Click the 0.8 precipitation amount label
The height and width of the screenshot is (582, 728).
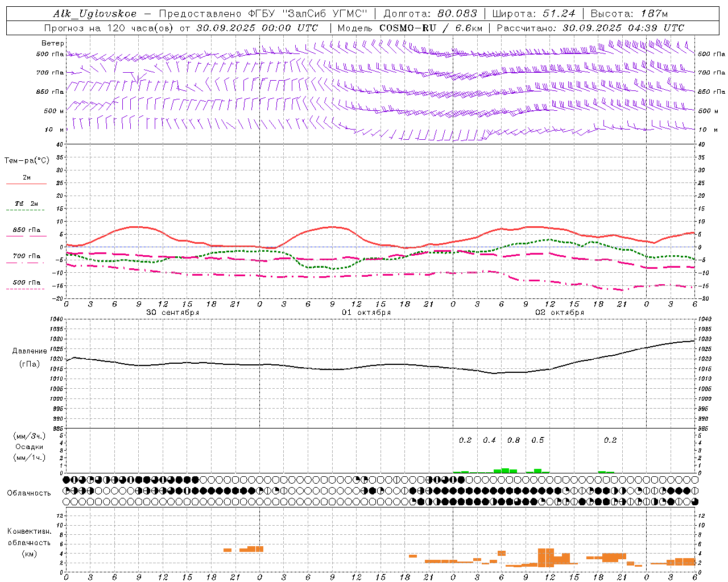[513, 440]
